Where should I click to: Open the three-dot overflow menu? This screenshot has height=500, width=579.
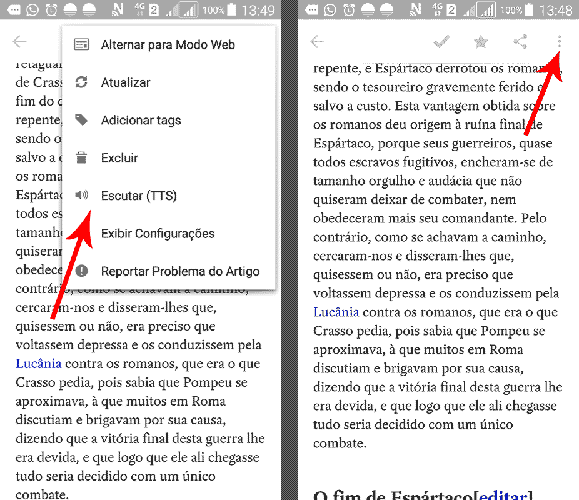(559, 41)
